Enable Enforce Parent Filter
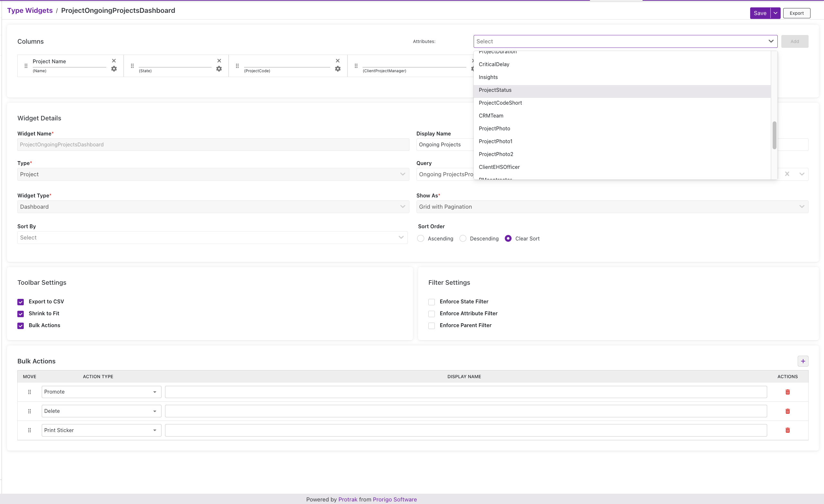 pyautogui.click(x=431, y=326)
